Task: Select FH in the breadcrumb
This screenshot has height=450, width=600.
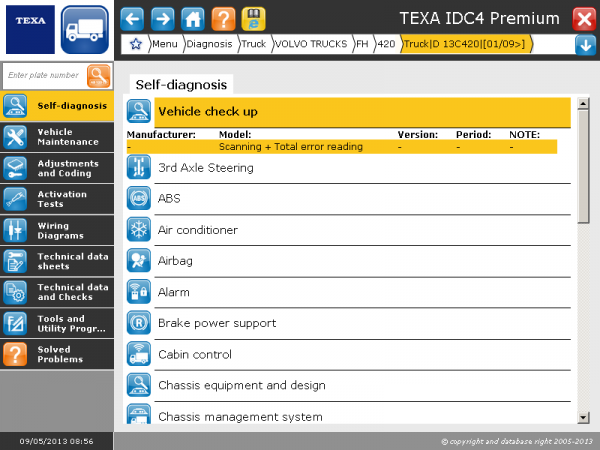Action: click(362, 44)
